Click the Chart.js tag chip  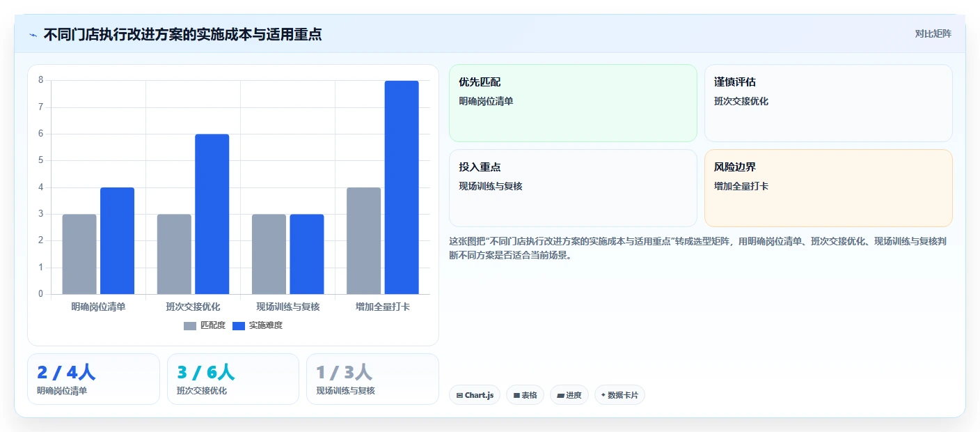point(475,395)
